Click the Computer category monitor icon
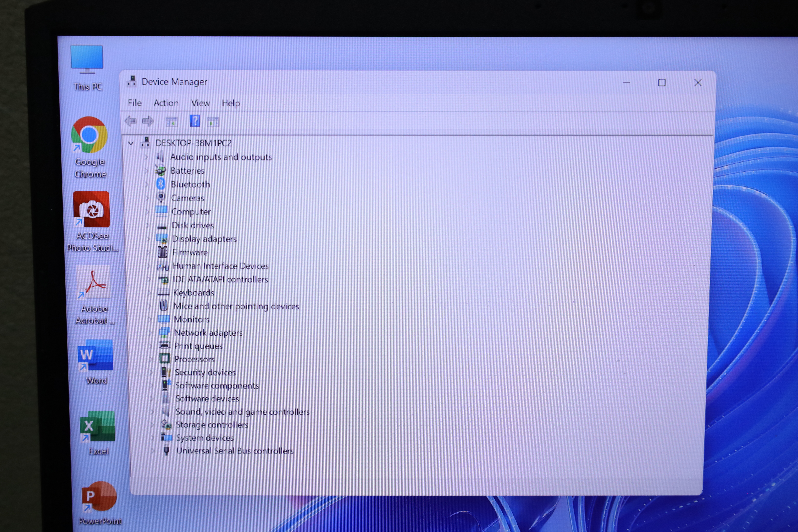The height and width of the screenshot is (532, 798). [162, 211]
